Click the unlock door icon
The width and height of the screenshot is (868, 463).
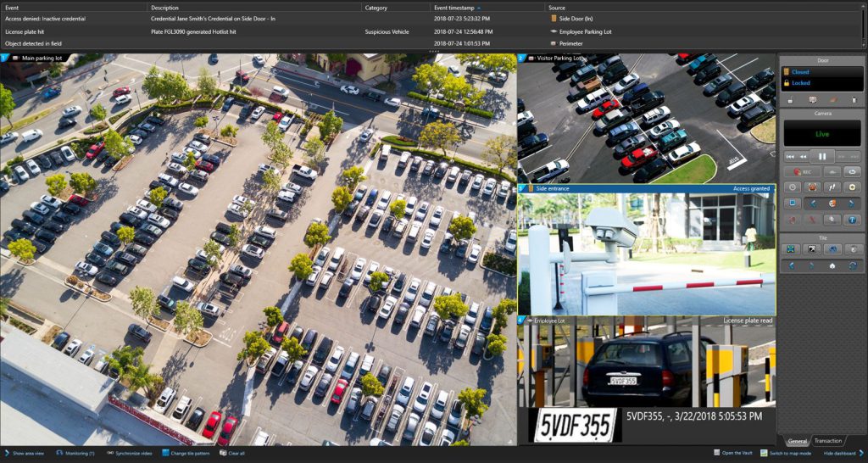click(790, 100)
